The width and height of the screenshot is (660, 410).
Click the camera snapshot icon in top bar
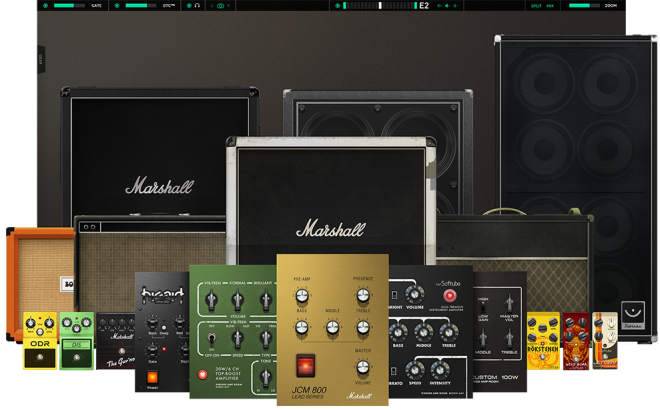pos(221,5)
